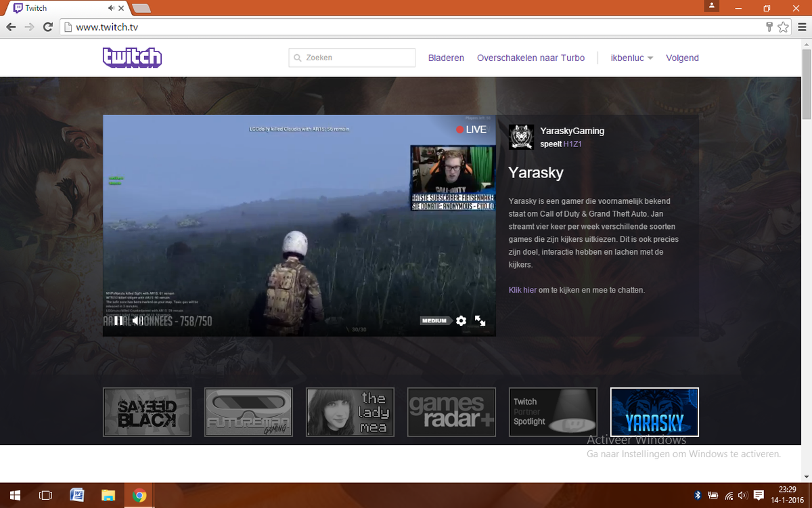
Task: Open the player settings gear icon
Action: tap(461, 321)
